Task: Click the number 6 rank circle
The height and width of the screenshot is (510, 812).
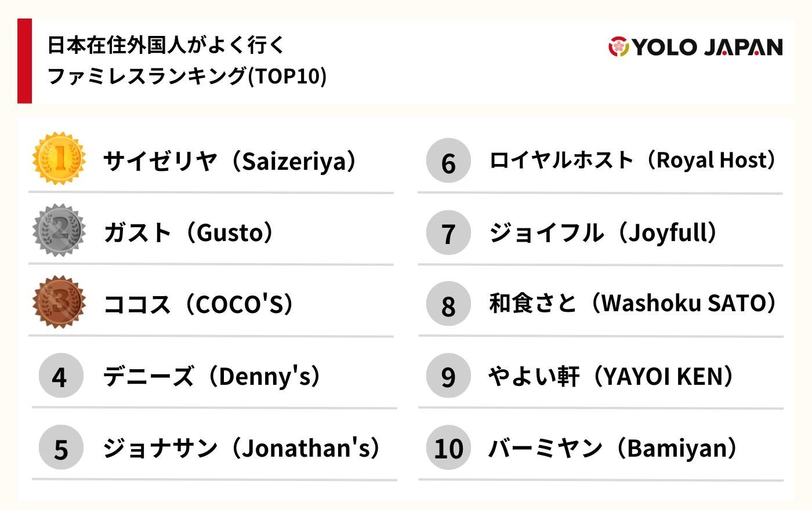Action: tap(448, 161)
